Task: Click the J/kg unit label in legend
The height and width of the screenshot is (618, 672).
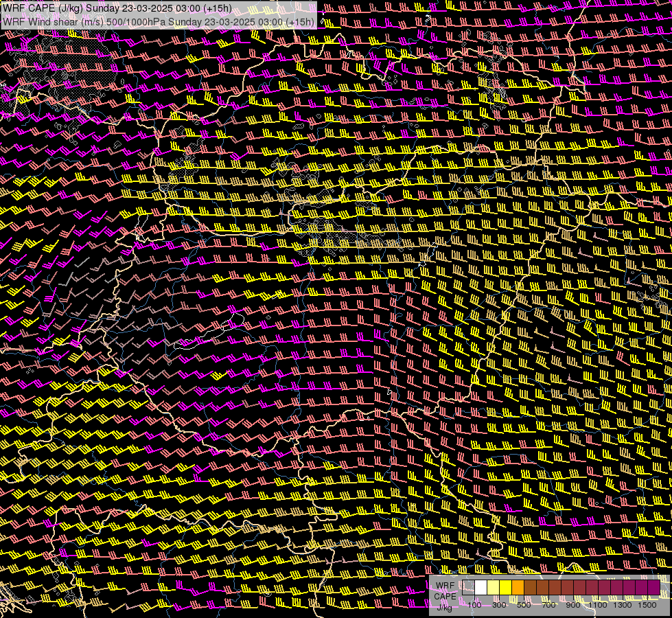Action: coord(445,608)
